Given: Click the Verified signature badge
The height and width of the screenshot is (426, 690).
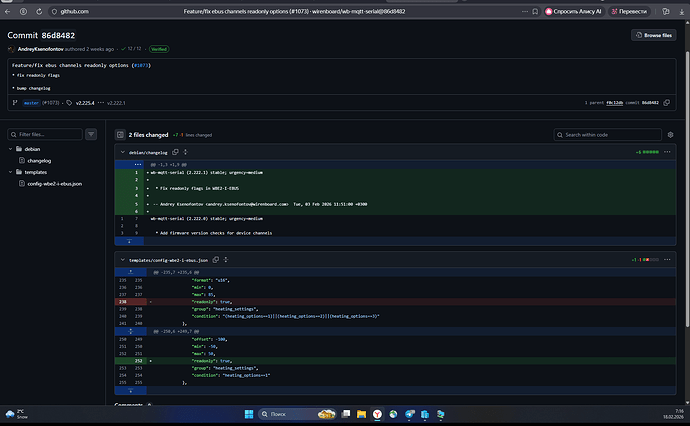Looking at the screenshot, I should click(x=159, y=49).
